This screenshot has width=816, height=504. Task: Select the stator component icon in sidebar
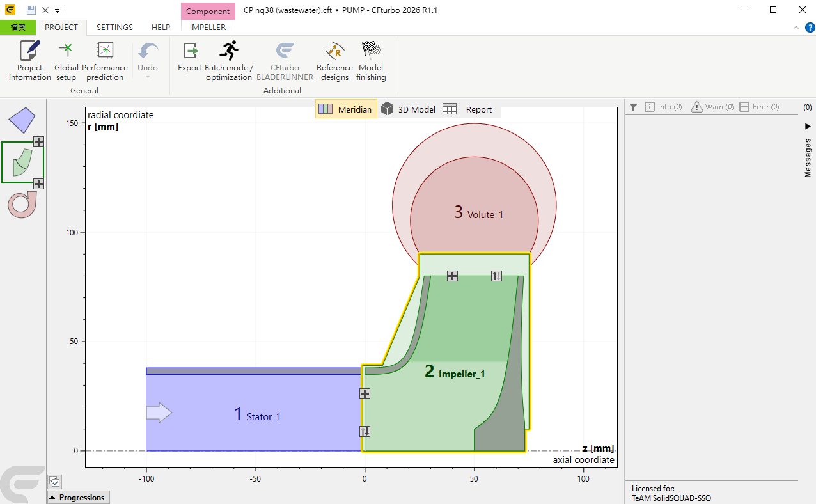point(22,120)
